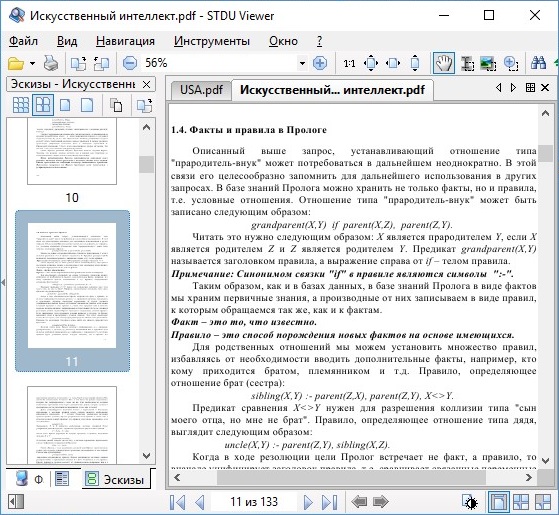The width and height of the screenshot is (559, 515).
Task: Go to the first page
Action: [x=178, y=502]
